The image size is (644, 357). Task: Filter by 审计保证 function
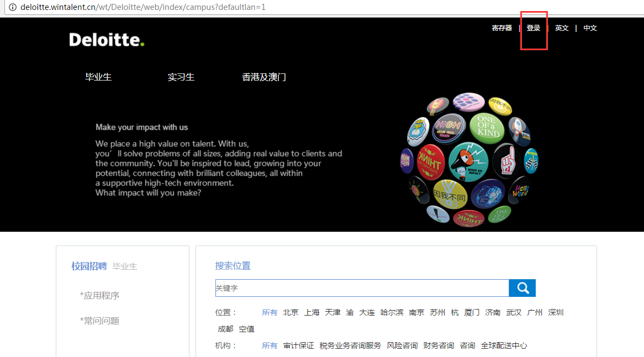(x=298, y=345)
